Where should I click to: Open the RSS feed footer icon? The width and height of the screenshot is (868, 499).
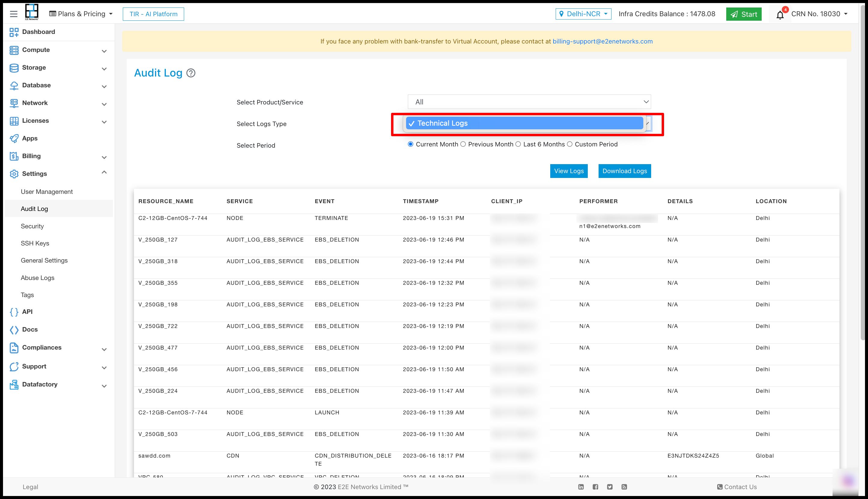624,487
